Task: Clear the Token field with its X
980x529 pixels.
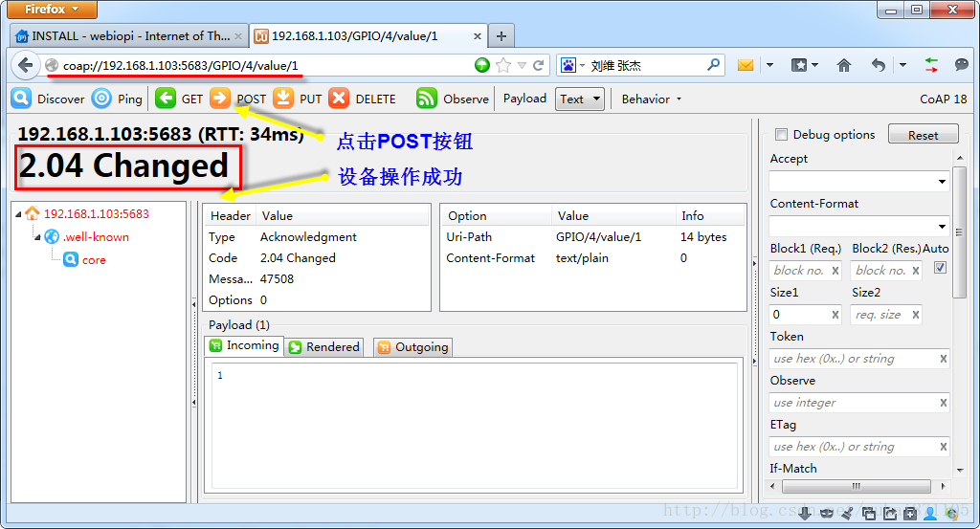Action: pos(943,359)
